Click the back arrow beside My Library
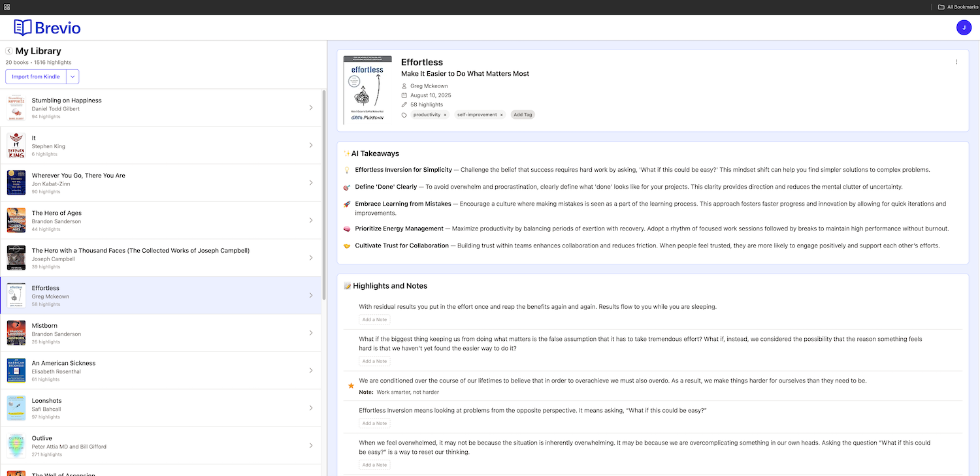 9,51
